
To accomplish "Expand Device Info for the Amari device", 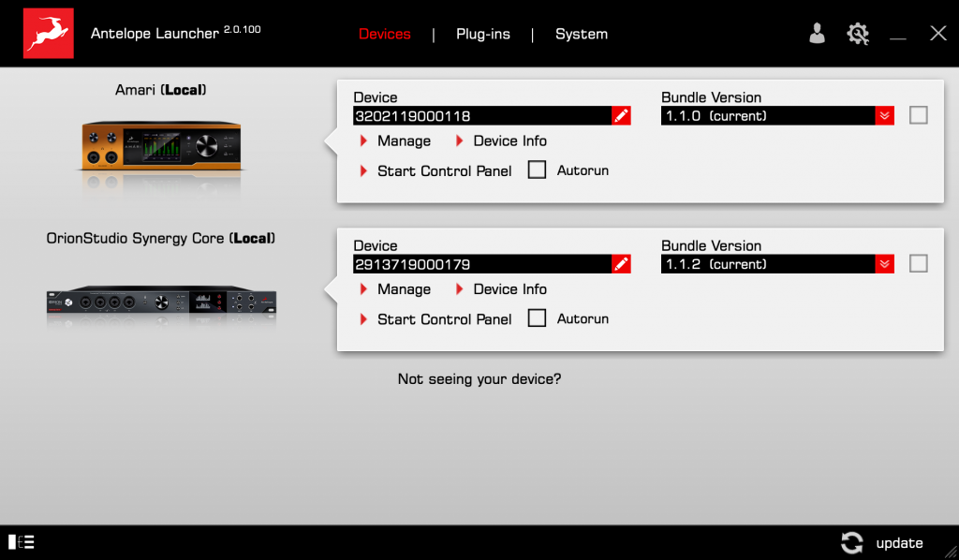I will pyautogui.click(x=502, y=140).
